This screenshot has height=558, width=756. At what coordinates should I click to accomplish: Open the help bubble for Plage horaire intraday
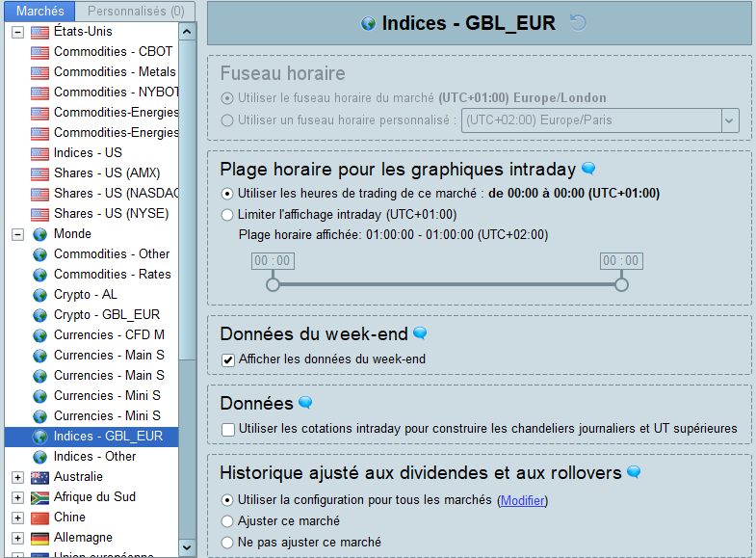pos(588,169)
